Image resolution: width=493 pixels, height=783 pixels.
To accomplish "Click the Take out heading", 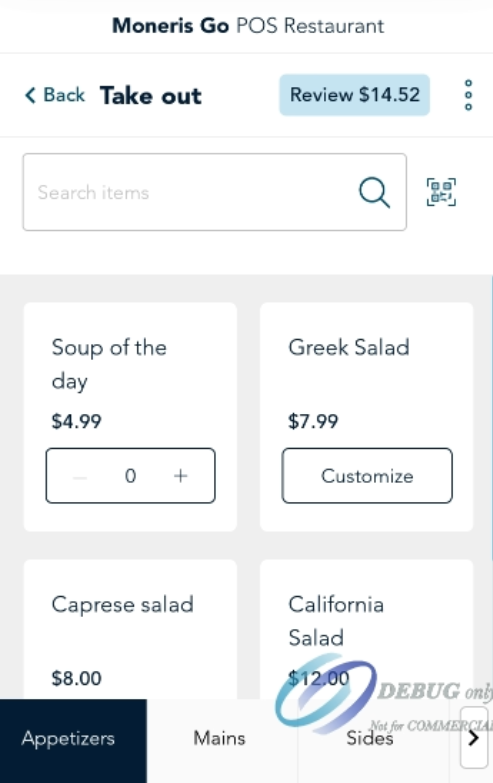I will coord(151,95).
